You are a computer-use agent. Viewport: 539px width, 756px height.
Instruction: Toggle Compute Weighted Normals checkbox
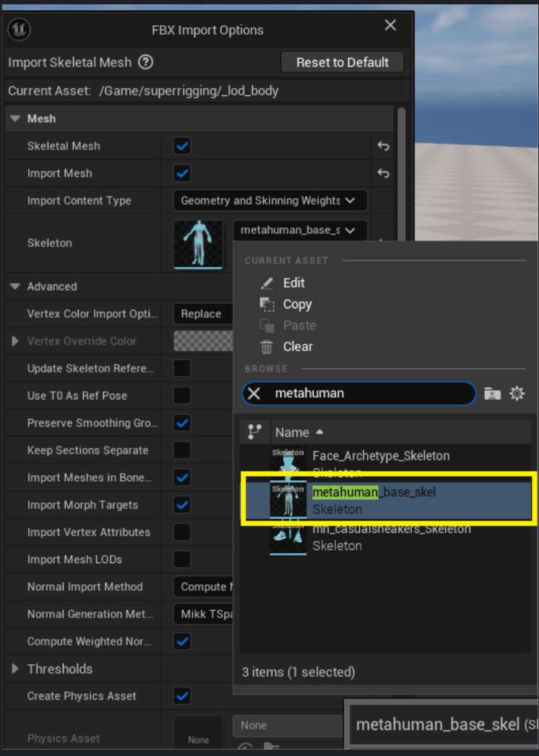click(182, 641)
